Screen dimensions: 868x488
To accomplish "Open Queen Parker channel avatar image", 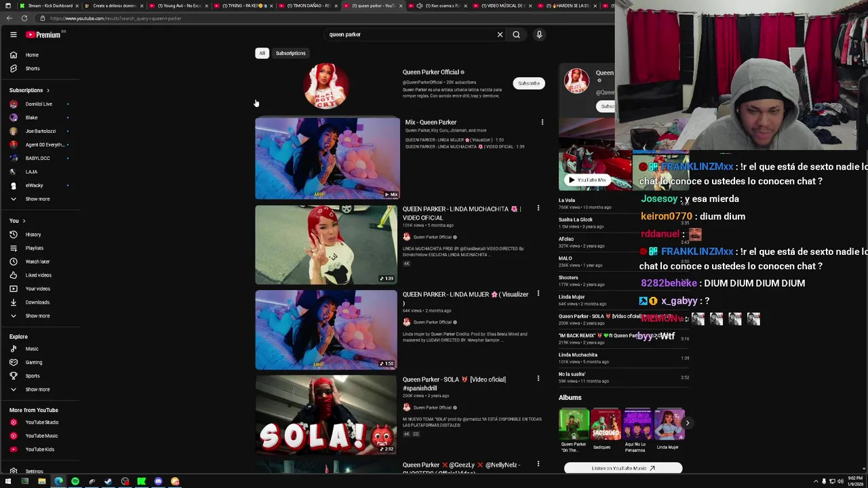I will (x=326, y=85).
